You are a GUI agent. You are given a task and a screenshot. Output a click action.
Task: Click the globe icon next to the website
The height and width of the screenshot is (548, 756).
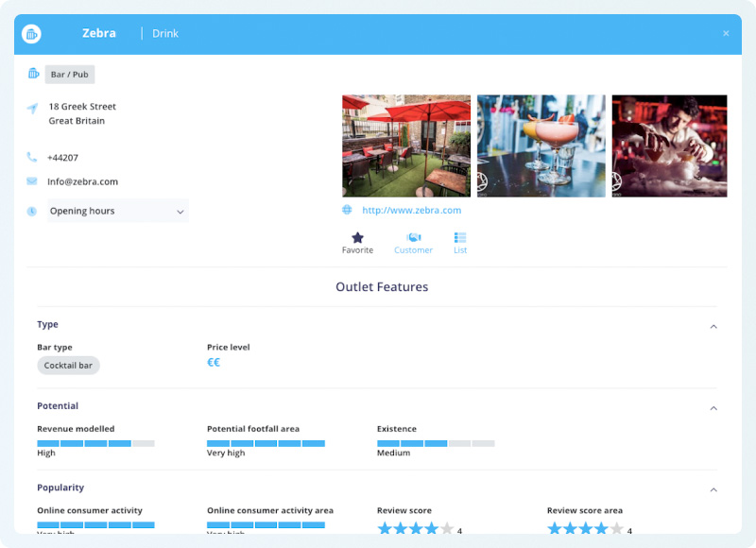[x=347, y=210]
